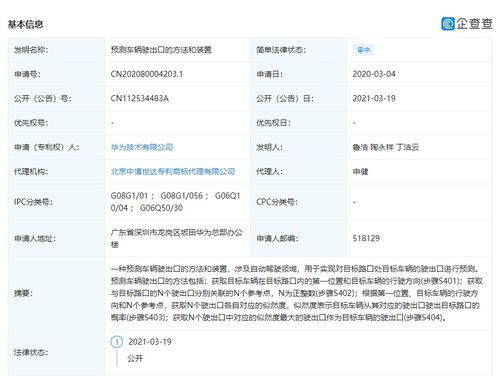Screen dimensions: 499x385
Task: Click the 公开（公告）日 label cell
Action: tap(298, 98)
